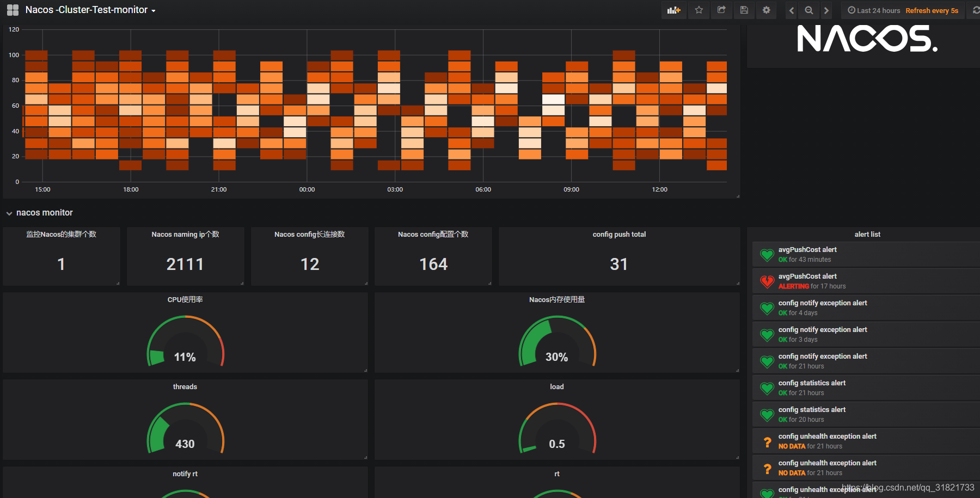Open the CPU使用率 panel title menu
The height and width of the screenshot is (498, 980).
pyautogui.click(x=185, y=299)
